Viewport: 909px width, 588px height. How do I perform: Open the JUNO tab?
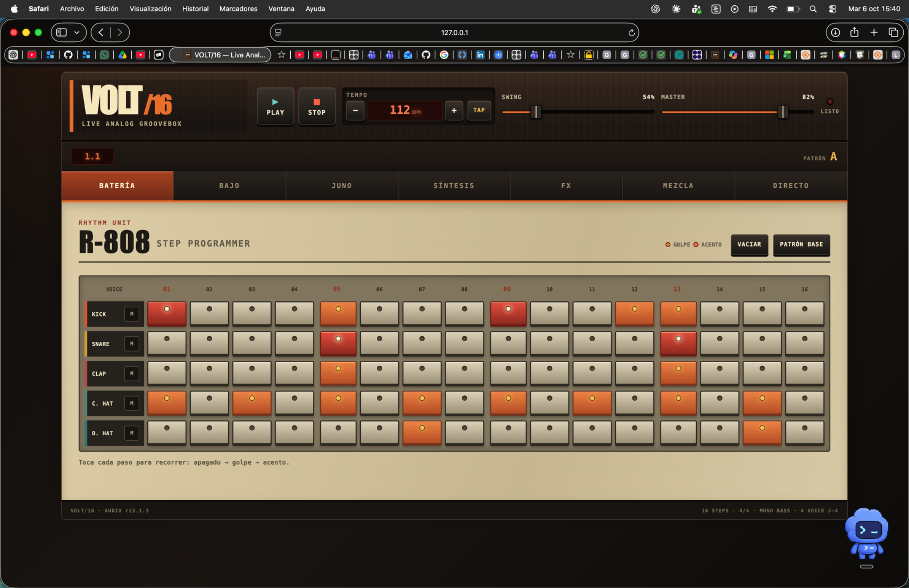point(342,185)
